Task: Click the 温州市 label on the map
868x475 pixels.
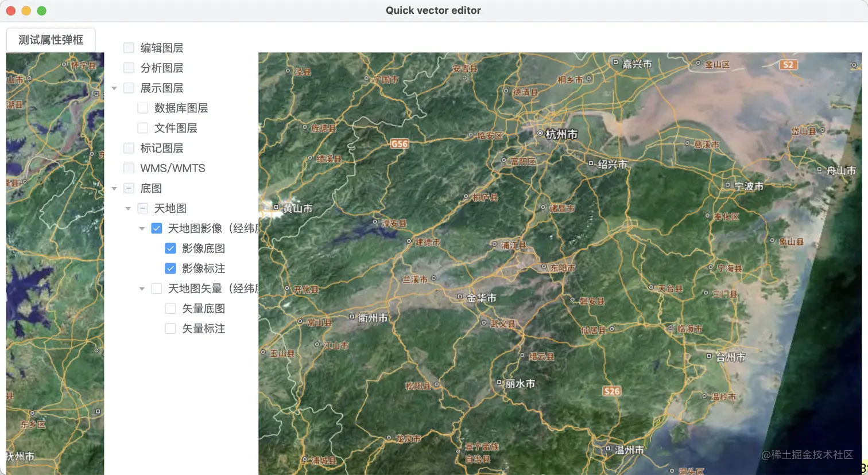Action: pyautogui.click(x=629, y=450)
